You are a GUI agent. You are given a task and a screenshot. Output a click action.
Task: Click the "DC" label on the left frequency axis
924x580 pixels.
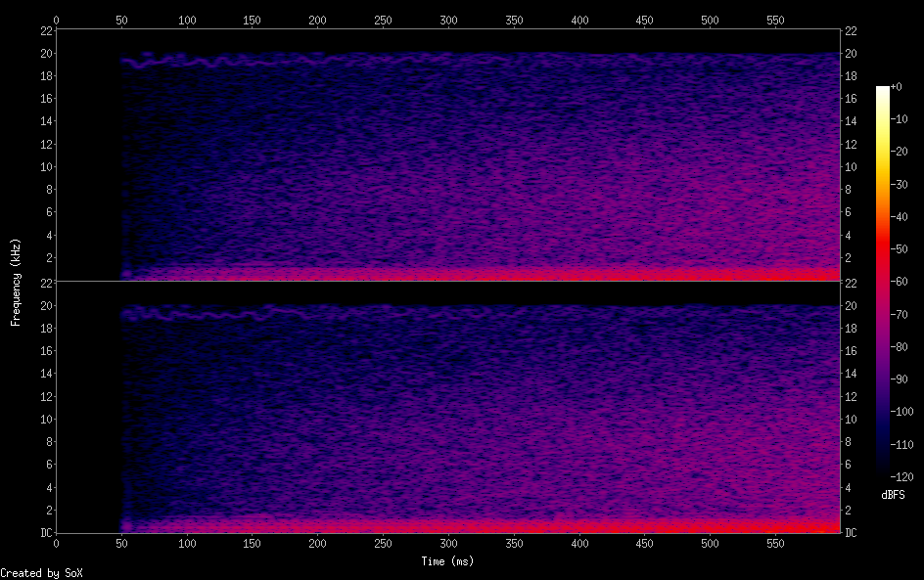[47, 533]
